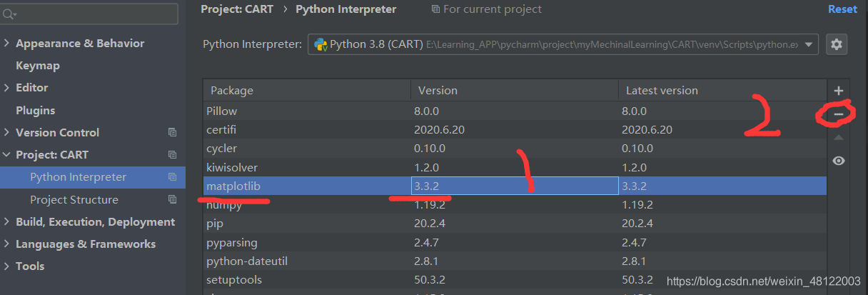The height and width of the screenshot is (295, 868).
Task: Expand Appearance & Behavior
Action: point(6,43)
